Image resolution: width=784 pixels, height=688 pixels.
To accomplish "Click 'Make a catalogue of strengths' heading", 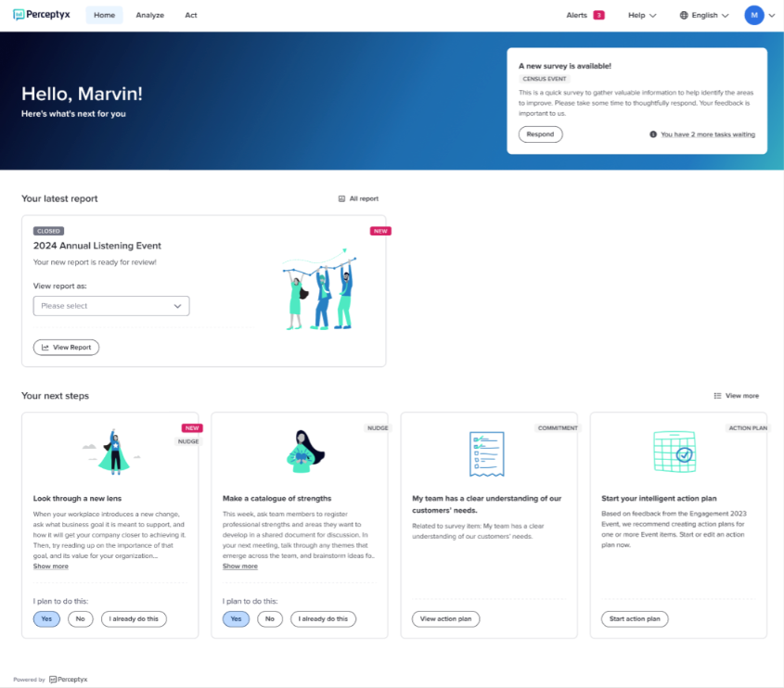I will tap(276, 498).
